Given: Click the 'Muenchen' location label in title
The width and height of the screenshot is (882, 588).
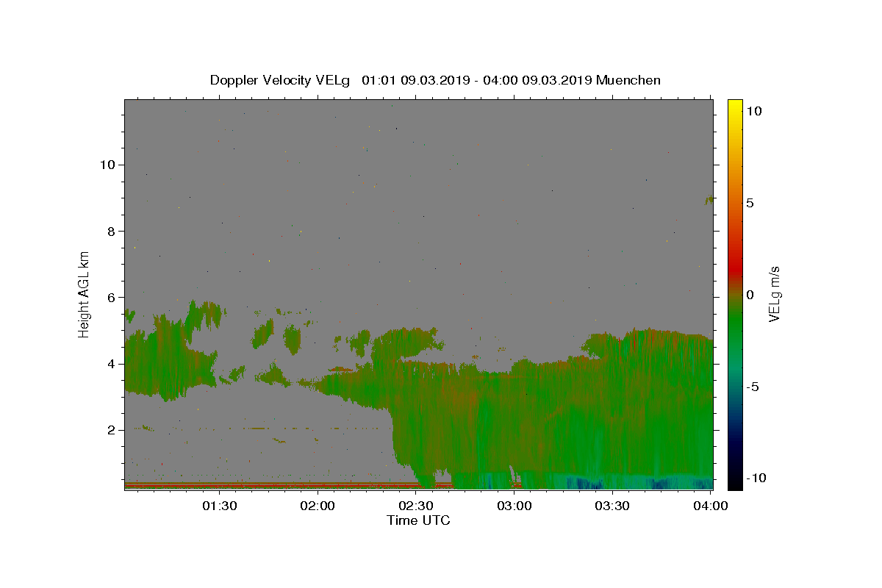Looking at the screenshot, I should [x=628, y=80].
